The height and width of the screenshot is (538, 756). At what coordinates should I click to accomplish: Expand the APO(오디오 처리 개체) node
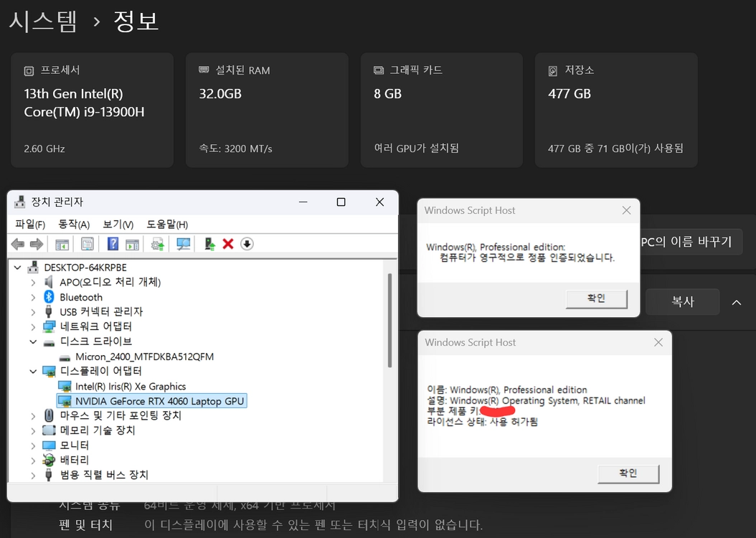(x=33, y=282)
